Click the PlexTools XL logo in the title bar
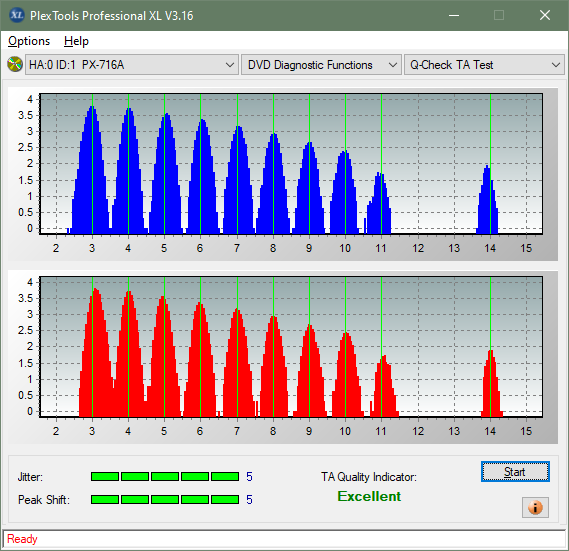 click(16, 15)
